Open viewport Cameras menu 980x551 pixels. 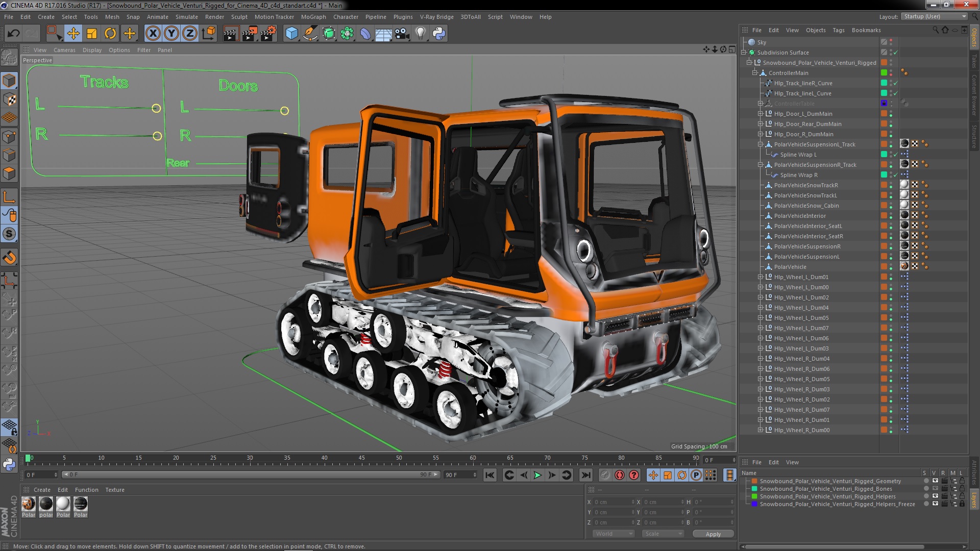click(x=64, y=50)
